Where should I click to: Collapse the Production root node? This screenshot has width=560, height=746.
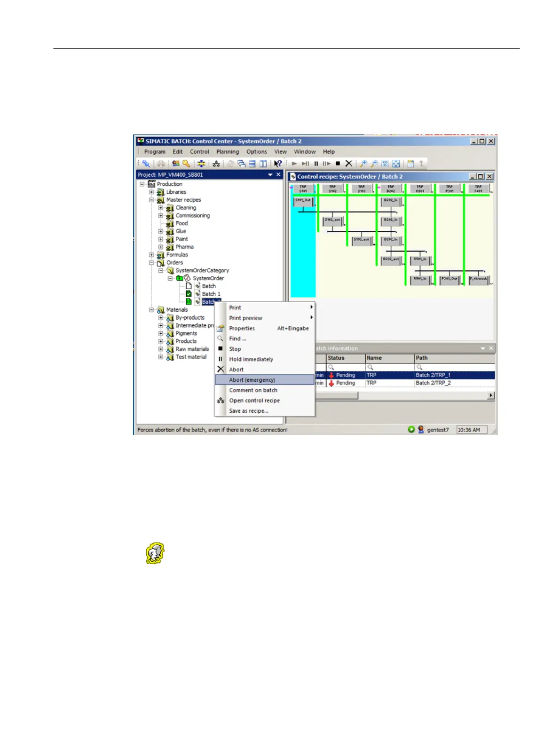coord(142,184)
